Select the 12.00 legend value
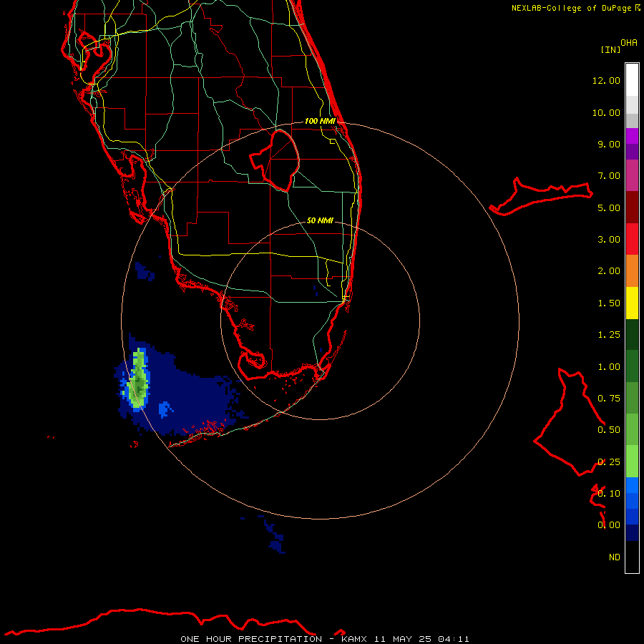 [606, 80]
